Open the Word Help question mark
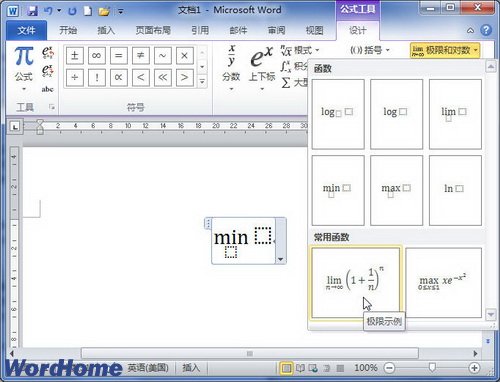This screenshot has width=500, height=382. (x=486, y=30)
